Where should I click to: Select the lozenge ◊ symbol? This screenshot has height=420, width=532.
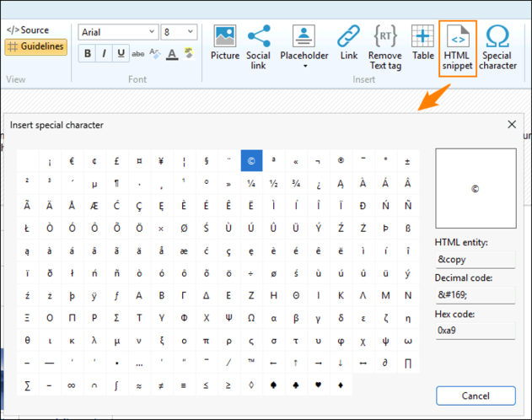click(251, 385)
